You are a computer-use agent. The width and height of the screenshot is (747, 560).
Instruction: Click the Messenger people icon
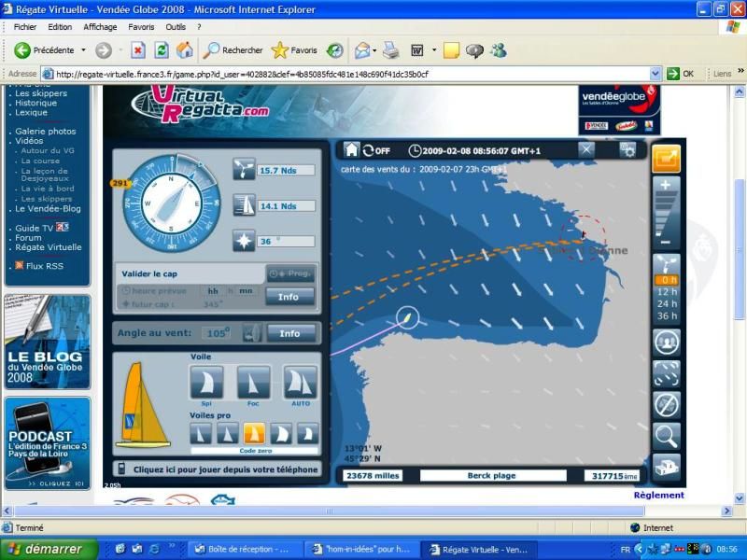click(499, 50)
